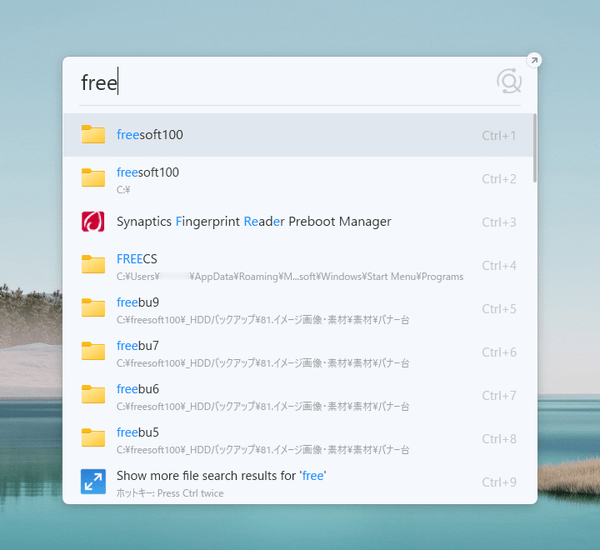This screenshot has height=550, width=600.
Task: Click the Ctrl+4 shortcut label
Action: [x=499, y=266]
